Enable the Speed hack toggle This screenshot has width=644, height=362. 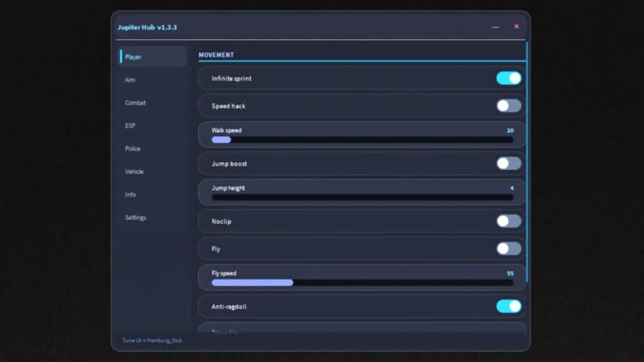coord(509,106)
